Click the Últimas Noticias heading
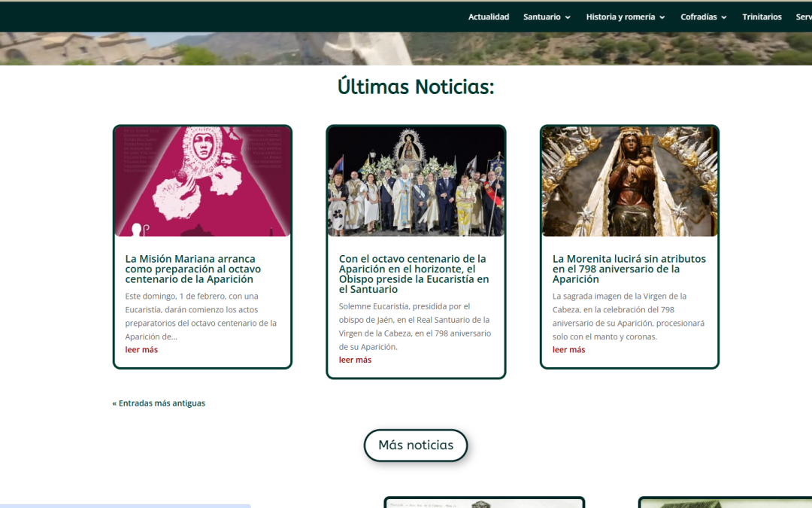 pyautogui.click(x=416, y=87)
